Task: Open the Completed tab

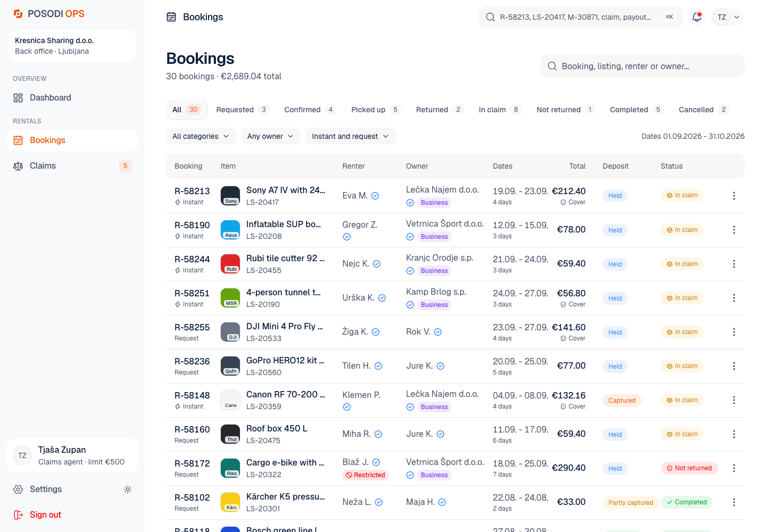Action: (636, 110)
